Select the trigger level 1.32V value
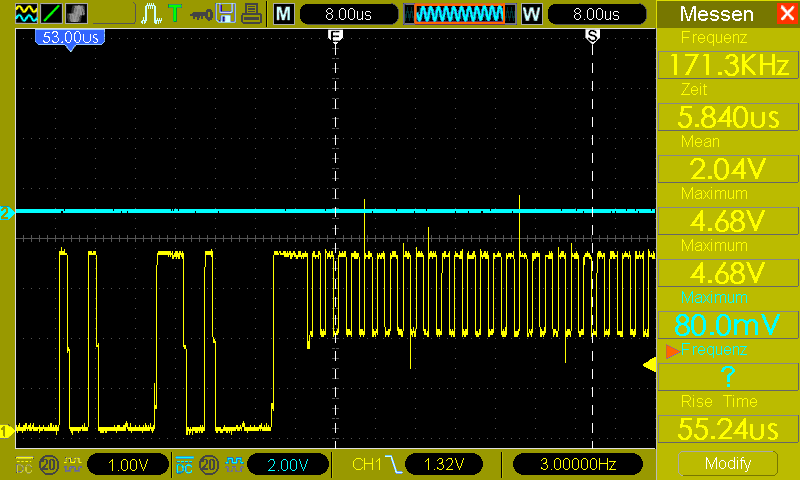 444,464
